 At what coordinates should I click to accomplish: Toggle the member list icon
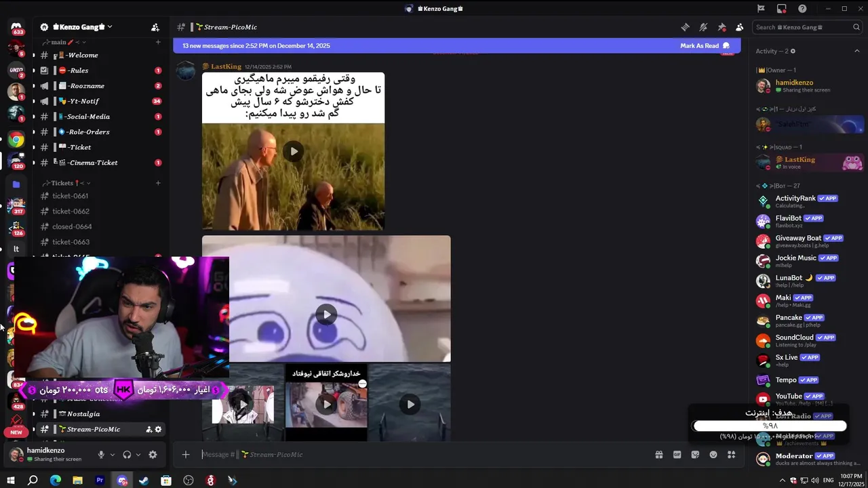click(739, 27)
